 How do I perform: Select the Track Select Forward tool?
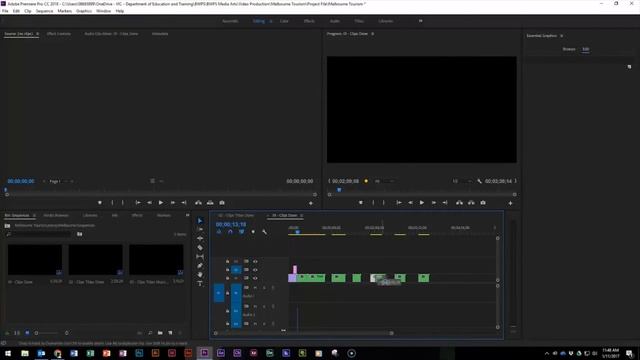200,229
